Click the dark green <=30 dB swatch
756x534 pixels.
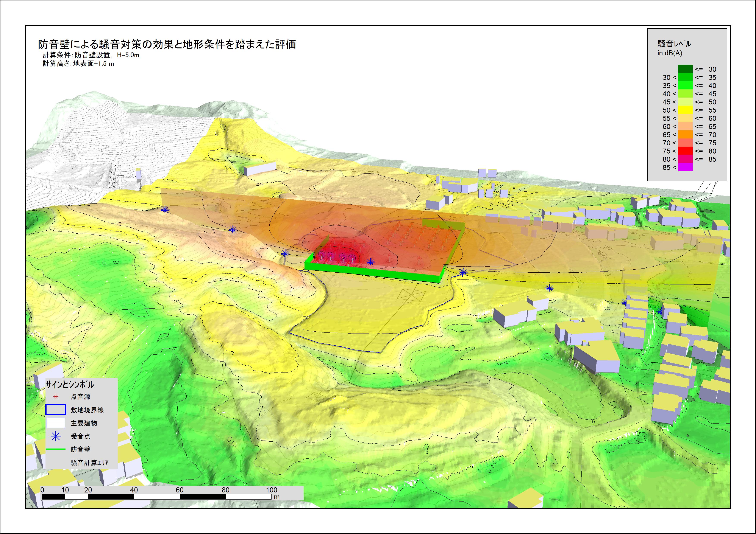click(685, 69)
